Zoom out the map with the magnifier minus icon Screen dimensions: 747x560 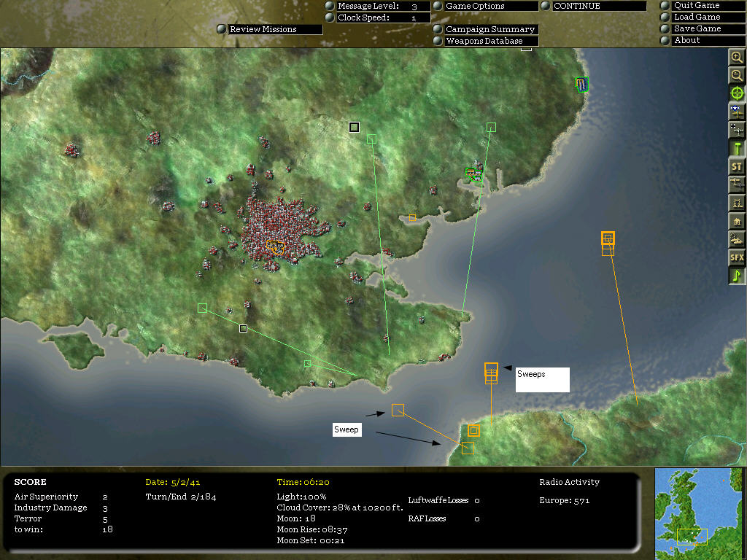click(737, 75)
